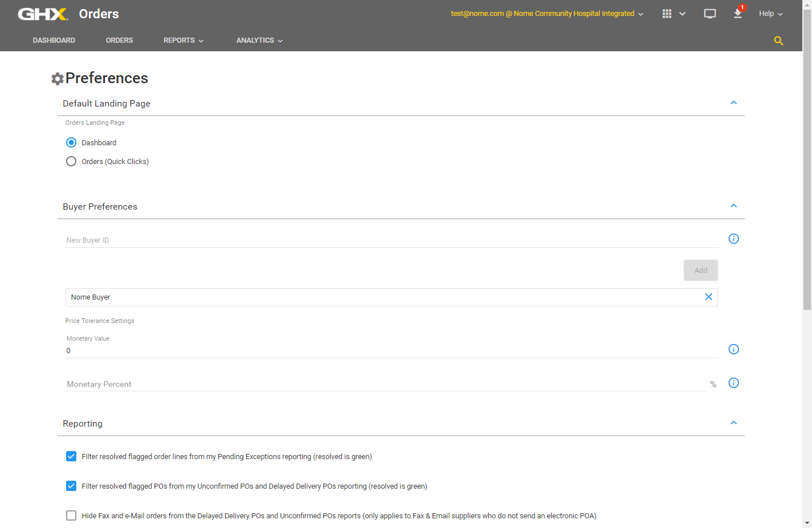View info icon next to New Buyer ID
This screenshot has height=528, width=812.
(733, 239)
